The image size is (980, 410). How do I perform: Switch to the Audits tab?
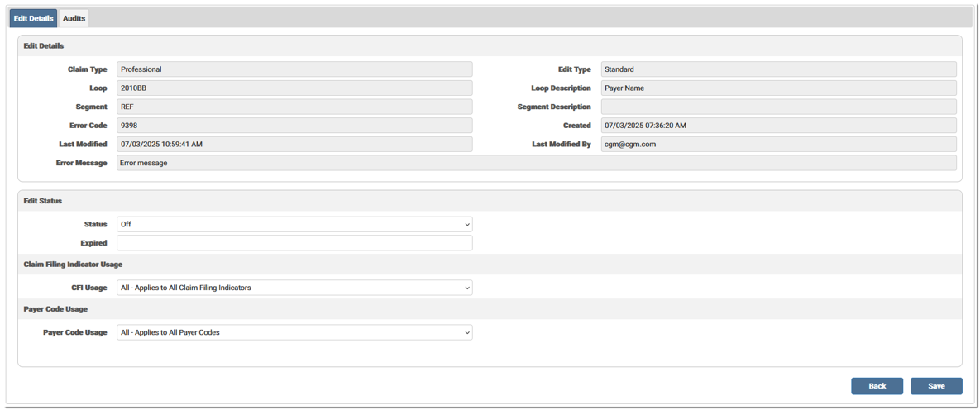[74, 18]
